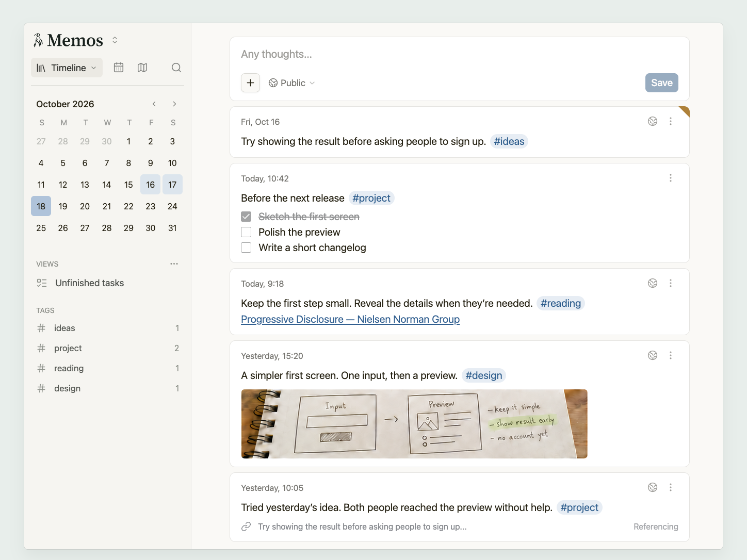Select October 16 on the calendar
This screenshot has height=560, width=747.
point(150,185)
